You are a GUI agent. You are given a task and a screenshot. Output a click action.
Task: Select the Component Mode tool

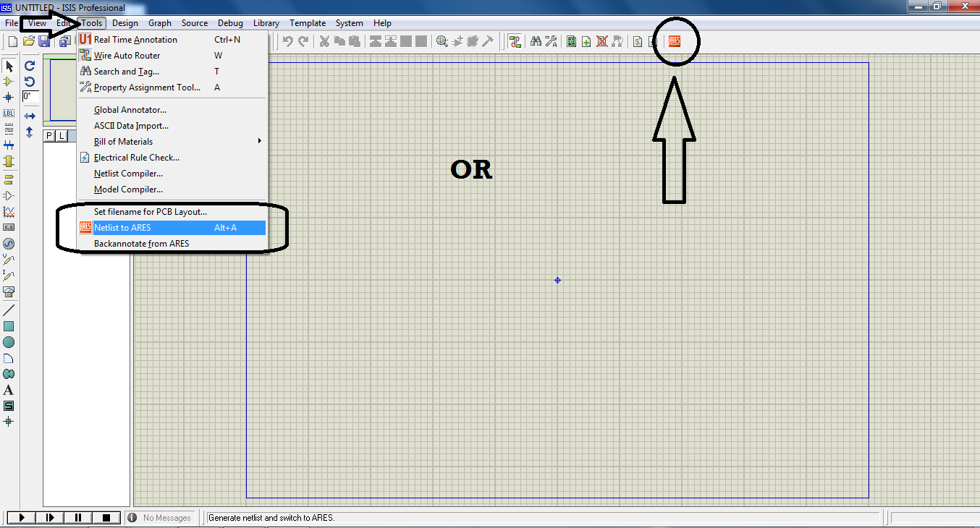pyautogui.click(x=9, y=82)
